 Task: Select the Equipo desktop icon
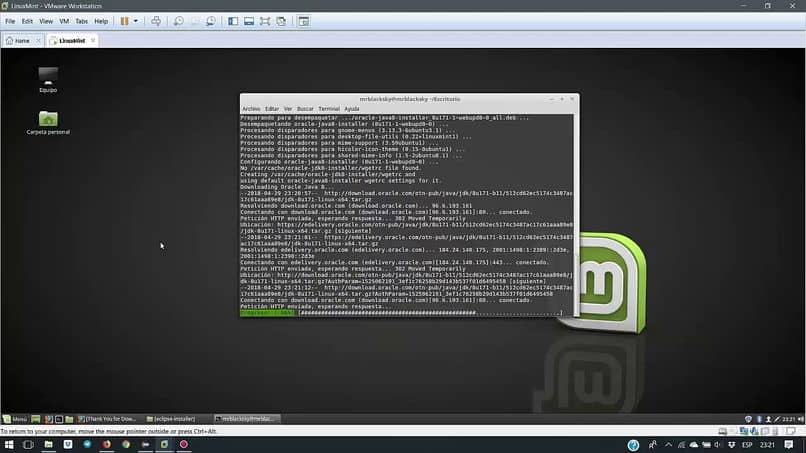[x=48, y=80]
